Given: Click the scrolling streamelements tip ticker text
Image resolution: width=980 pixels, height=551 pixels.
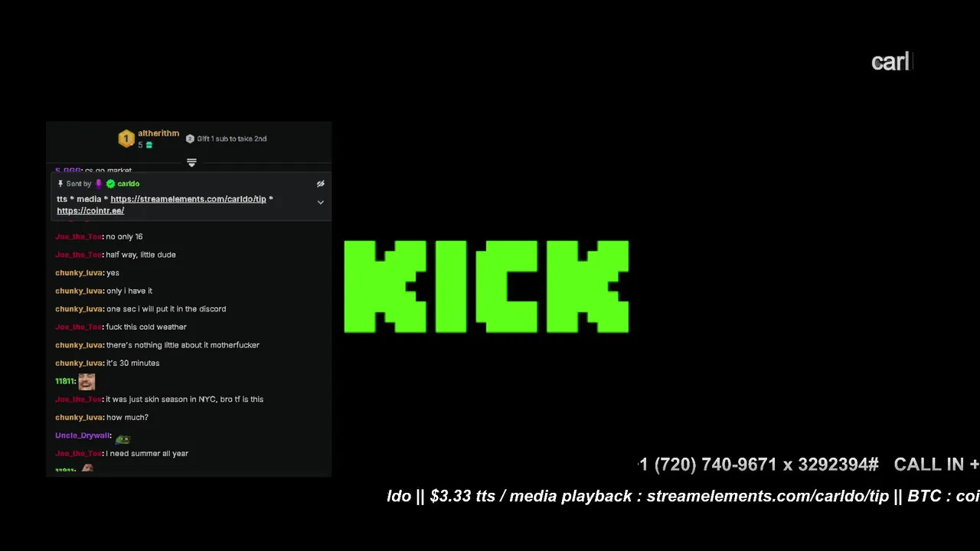Looking at the screenshot, I should pos(683,497).
